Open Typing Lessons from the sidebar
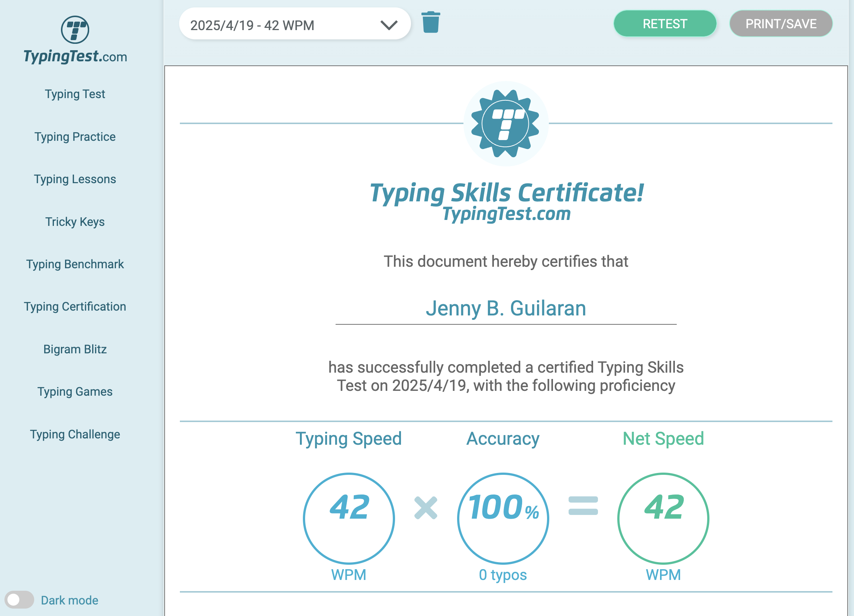Image resolution: width=854 pixels, height=616 pixels. pos(75,179)
